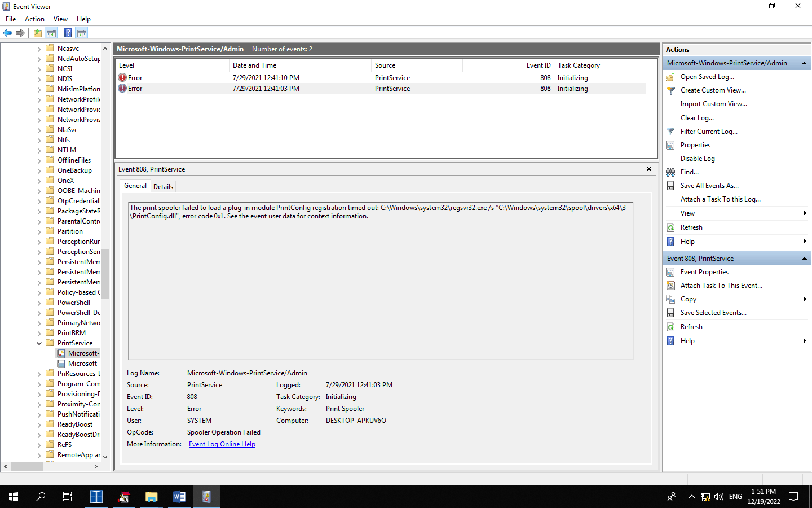Viewport: 812px width, 508px height.
Task: Expand Help submenu under log actions
Action: [x=805, y=242]
